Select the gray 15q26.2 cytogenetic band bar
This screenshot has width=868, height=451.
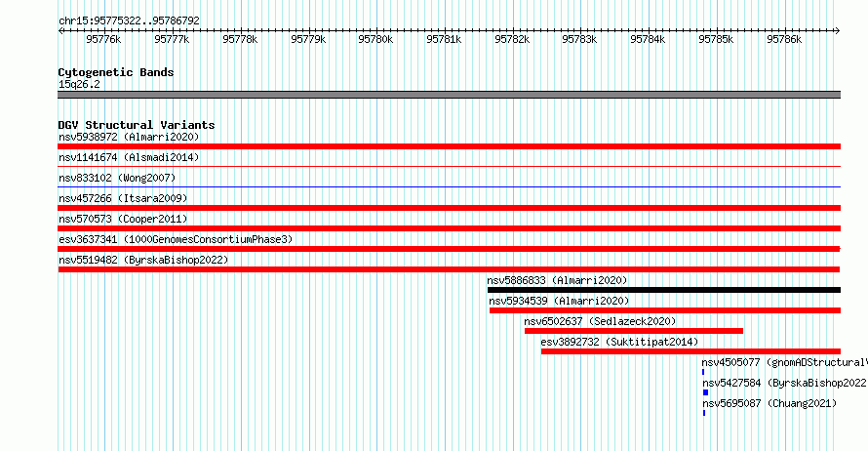(x=449, y=95)
